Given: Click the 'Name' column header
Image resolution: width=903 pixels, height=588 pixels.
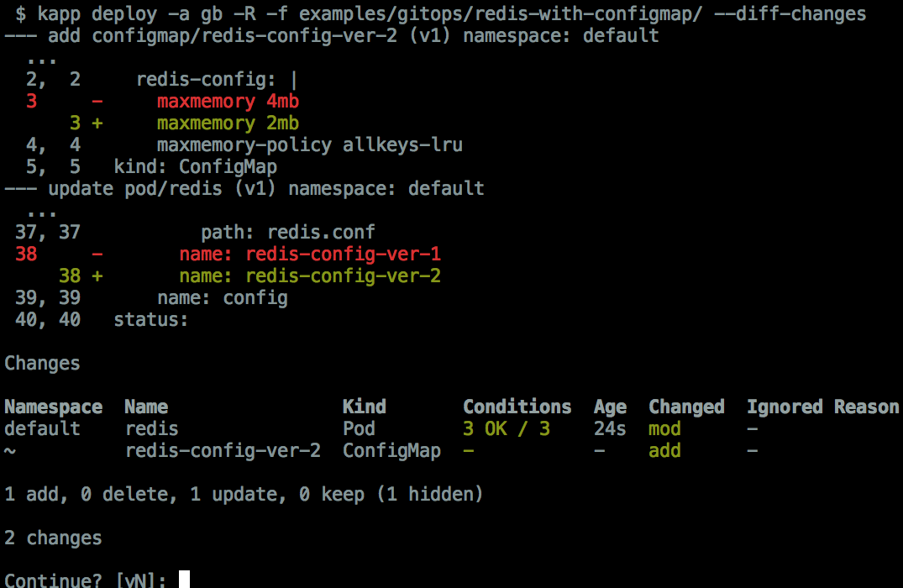Looking at the screenshot, I should 146,407.
